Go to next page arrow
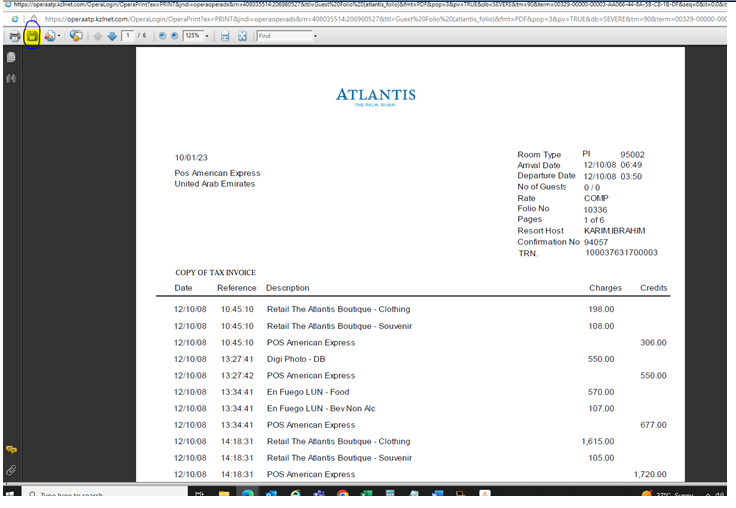Screen dimensions: 736x508 pos(112,36)
